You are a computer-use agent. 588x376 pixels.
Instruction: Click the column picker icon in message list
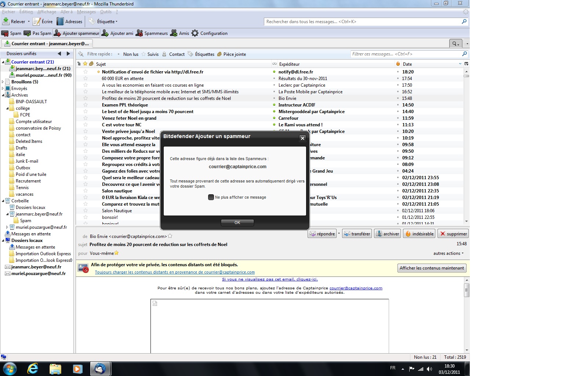pos(467,64)
